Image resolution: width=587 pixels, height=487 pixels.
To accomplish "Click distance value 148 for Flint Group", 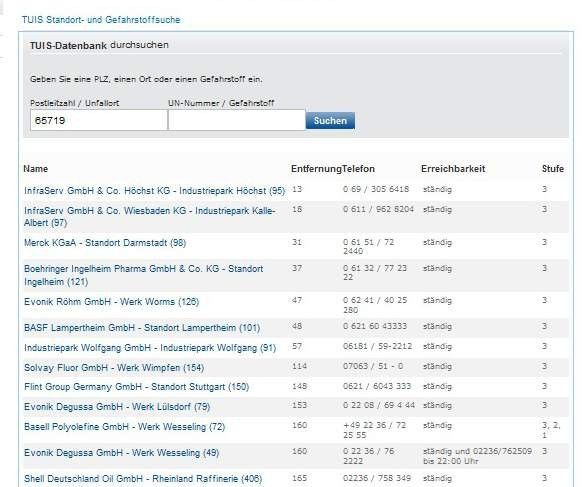I will point(299,386).
